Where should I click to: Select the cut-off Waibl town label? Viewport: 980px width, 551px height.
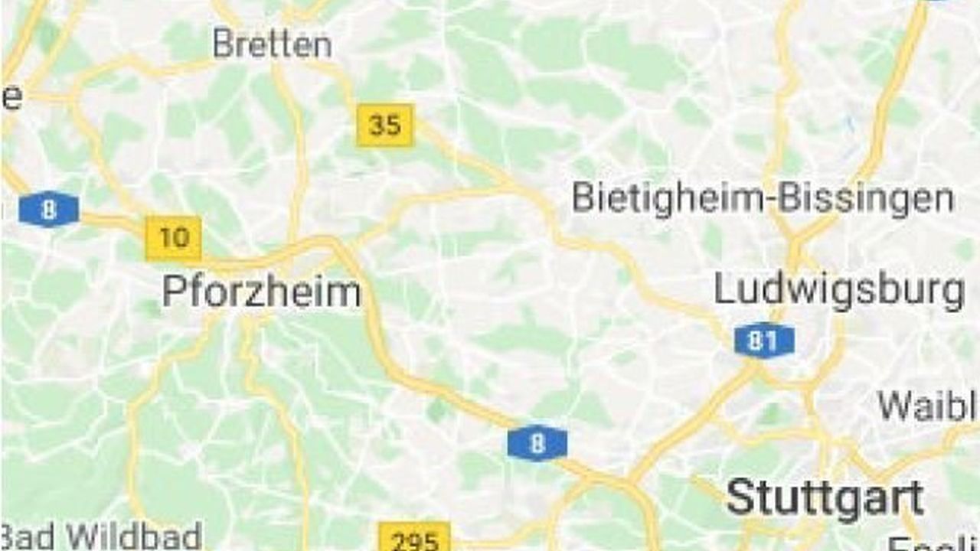pyautogui.click(x=928, y=406)
